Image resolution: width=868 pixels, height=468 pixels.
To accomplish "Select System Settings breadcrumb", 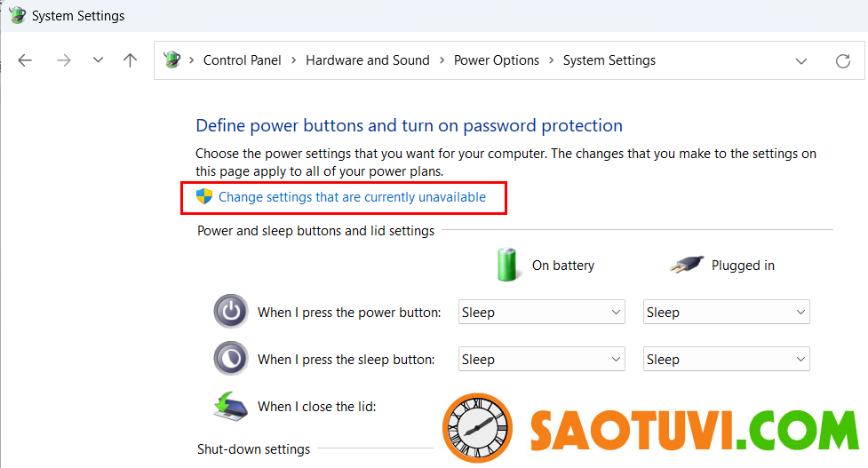I will [609, 60].
